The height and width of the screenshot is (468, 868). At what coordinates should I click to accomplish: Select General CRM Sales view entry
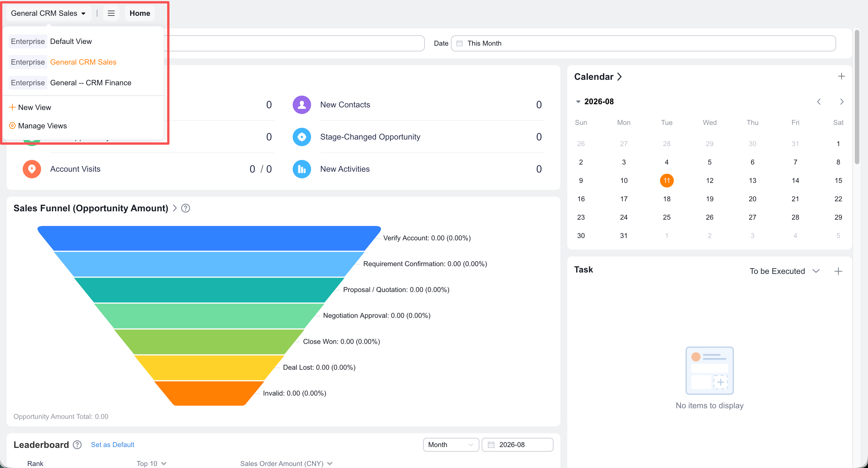click(84, 62)
